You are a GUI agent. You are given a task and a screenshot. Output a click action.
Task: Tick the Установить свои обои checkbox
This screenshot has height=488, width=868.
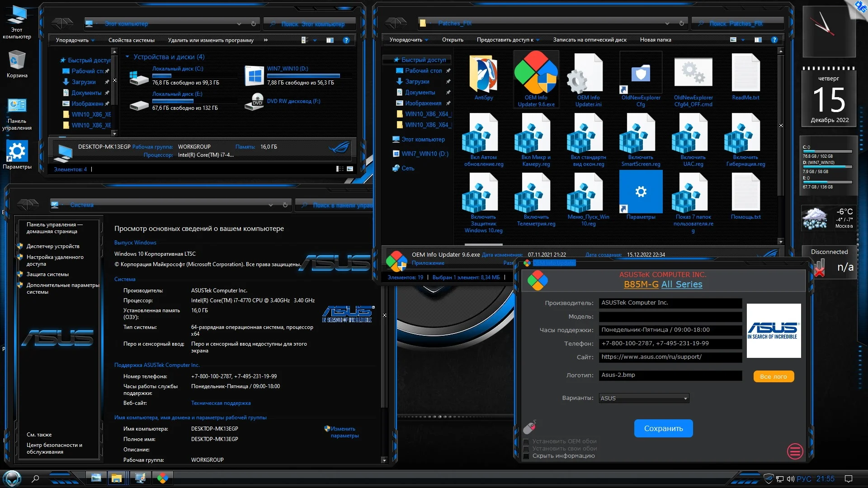click(526, 449)
